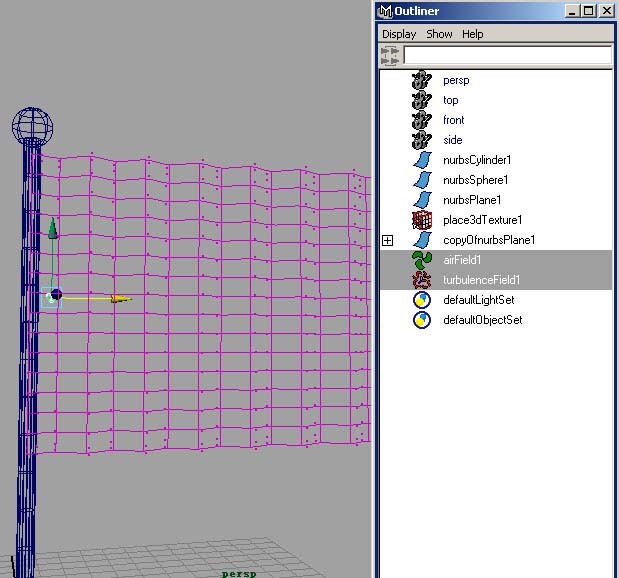
Task: Select nurbsSphere1 in the Outliner
Action: [476, 180]
